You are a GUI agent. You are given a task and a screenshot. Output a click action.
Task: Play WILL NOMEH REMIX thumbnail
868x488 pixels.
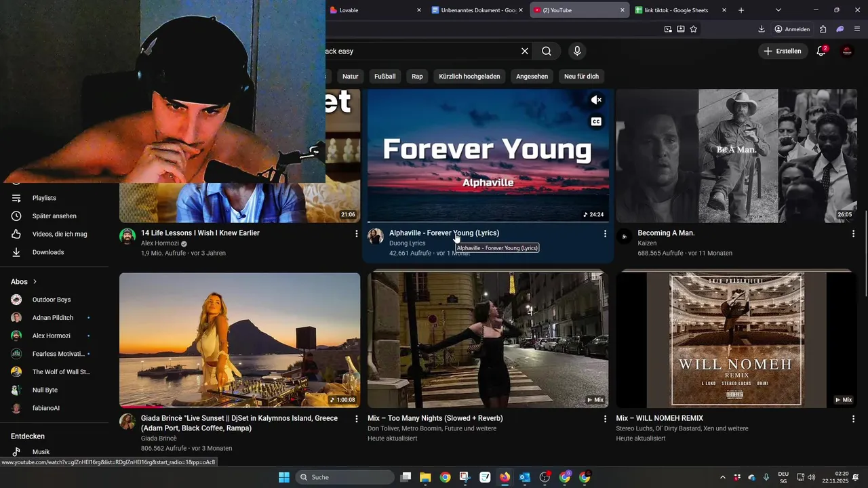point(736,340)
